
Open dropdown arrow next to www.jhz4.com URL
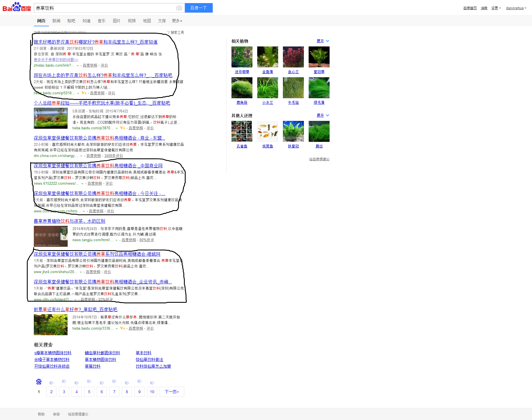tap(81, 272)
